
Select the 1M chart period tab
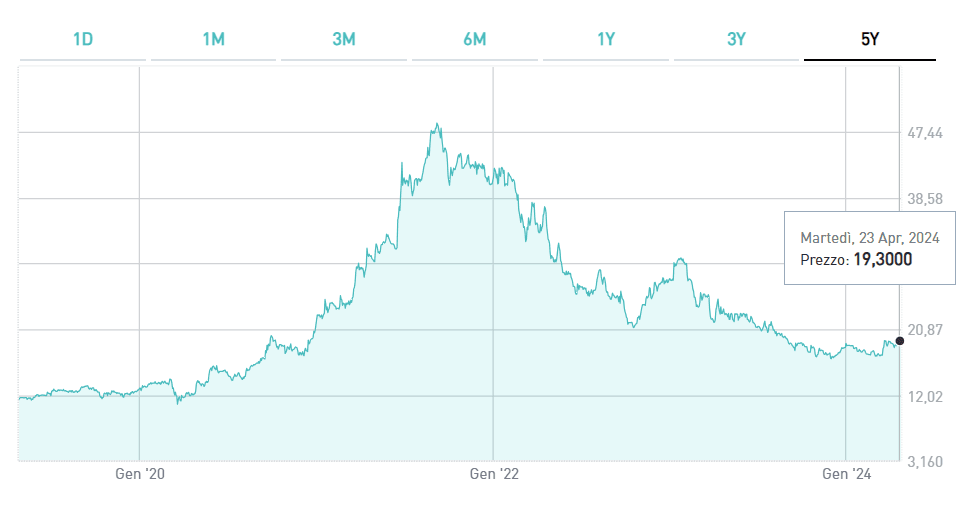pos(213,40)
